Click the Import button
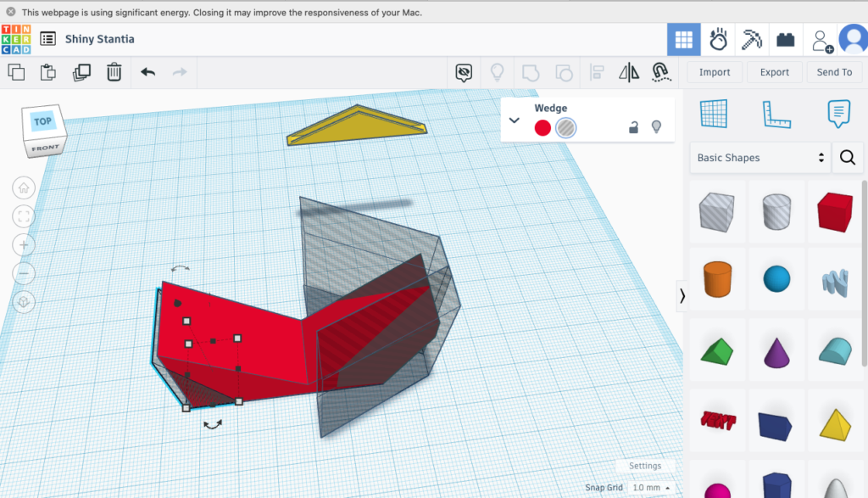The width and height of the screenshot is (868, 498). [715, 73]
